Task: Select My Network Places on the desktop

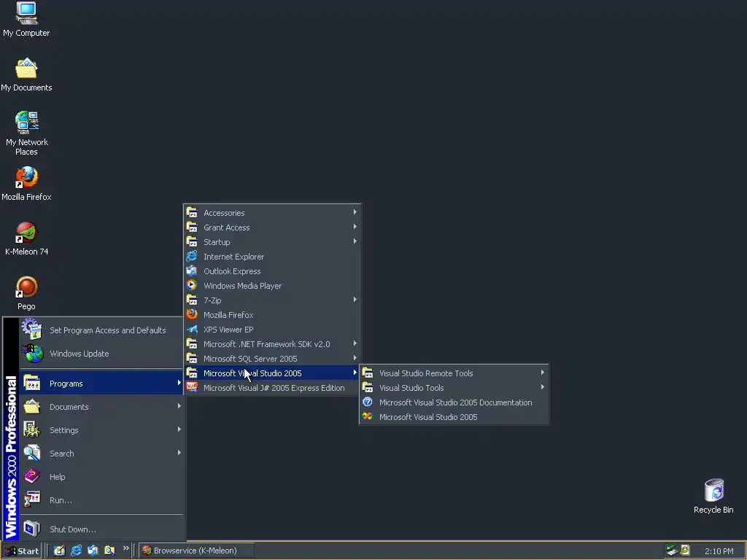Action: click(x=27, y=133)
